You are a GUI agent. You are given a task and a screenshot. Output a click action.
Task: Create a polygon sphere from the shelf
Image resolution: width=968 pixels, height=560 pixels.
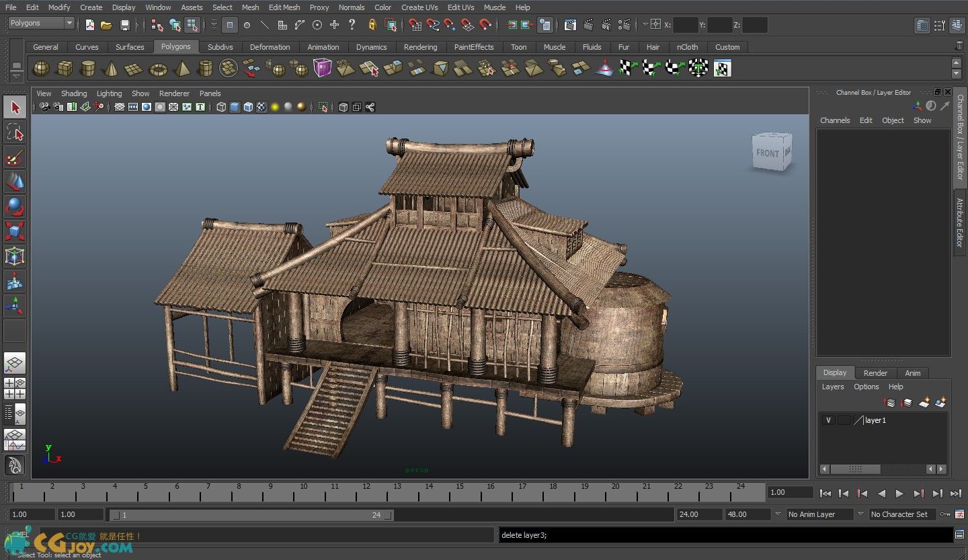click(x=41, y=68)
